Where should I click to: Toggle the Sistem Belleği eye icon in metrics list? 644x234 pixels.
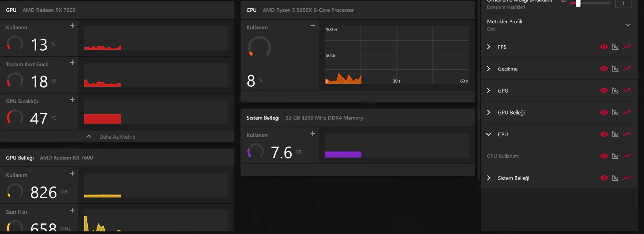pos(604,178)
